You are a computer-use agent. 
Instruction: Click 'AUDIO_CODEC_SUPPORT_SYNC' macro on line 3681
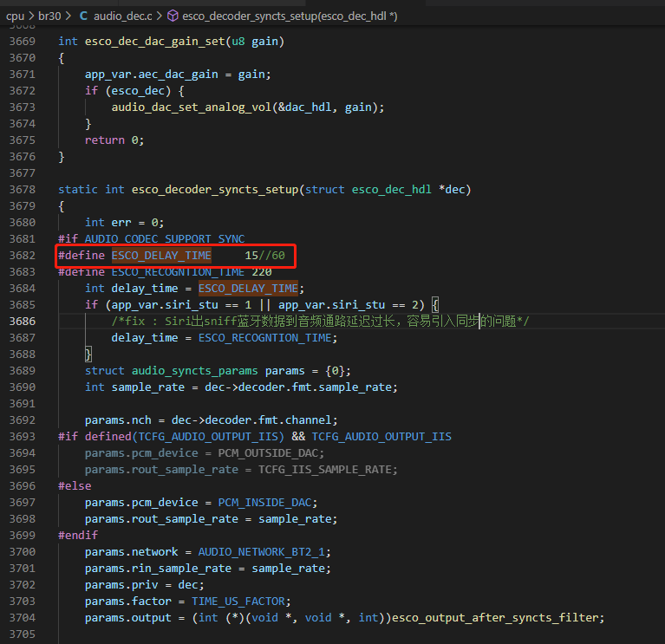click(165, 239)
